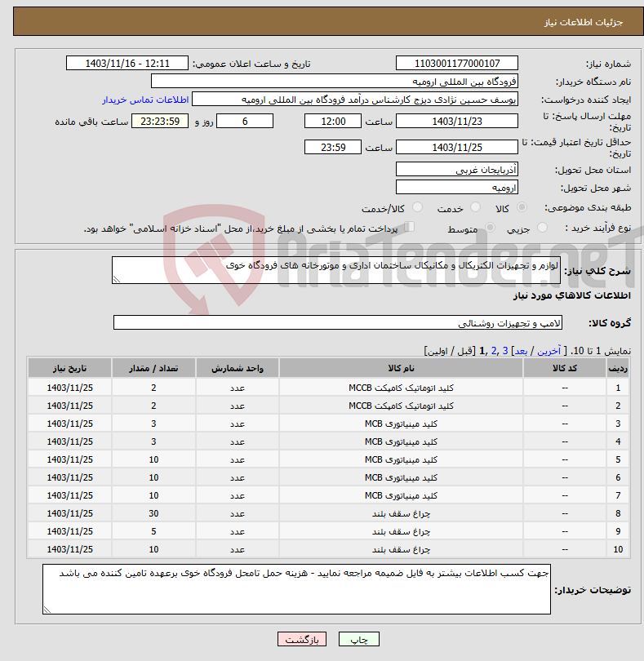Select the خدمت radio button

tap(475, 207)
